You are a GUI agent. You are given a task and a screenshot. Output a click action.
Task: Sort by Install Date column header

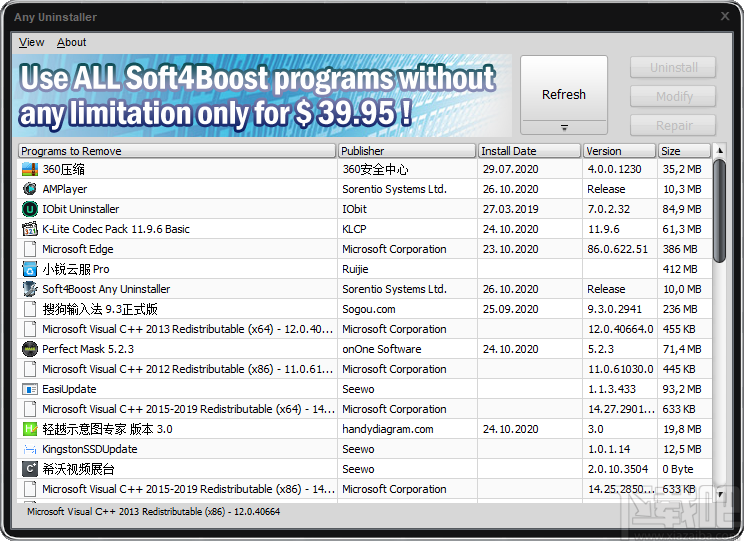(x=530, y=151)
